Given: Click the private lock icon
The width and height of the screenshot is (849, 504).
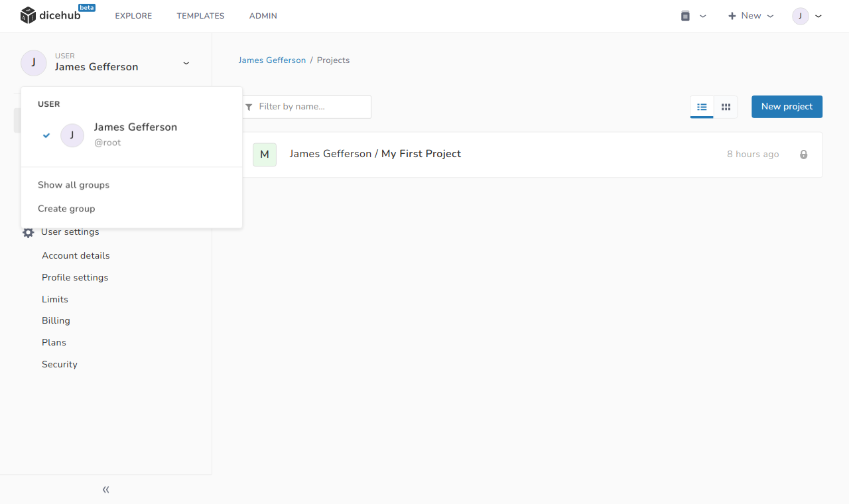Looking at the screenshot, I should tap(804, 155).
